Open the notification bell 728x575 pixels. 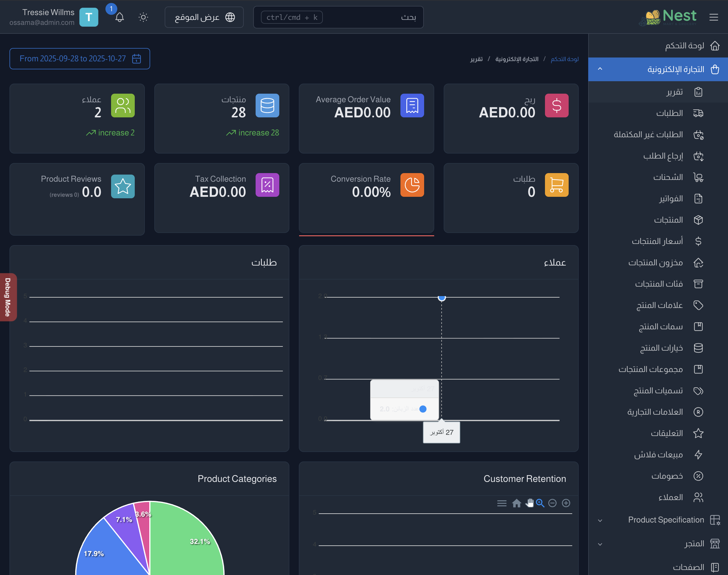pyautogui.click(x=120, y=17)
